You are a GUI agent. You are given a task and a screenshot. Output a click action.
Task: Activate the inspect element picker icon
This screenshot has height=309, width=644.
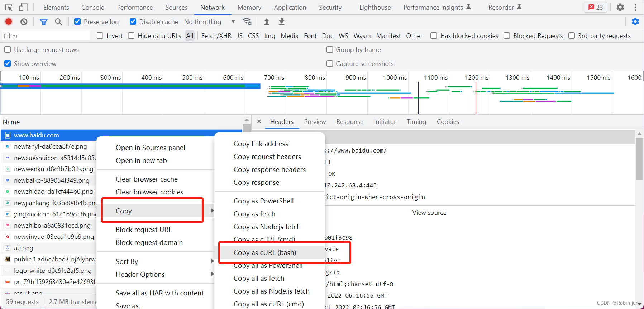pyautogui.click(x=9, y=7)
